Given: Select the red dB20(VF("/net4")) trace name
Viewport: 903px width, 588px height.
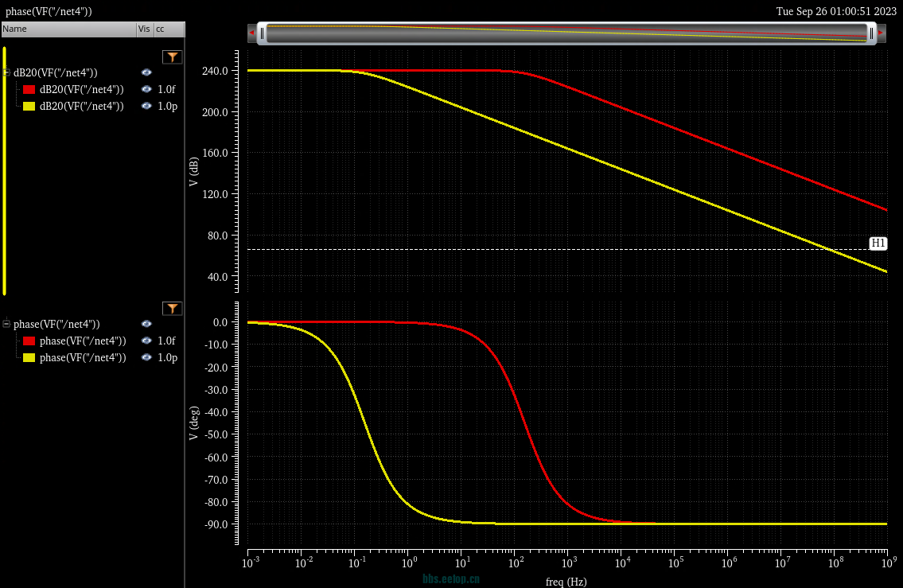Looking at the screenshot, I should 82,89.
